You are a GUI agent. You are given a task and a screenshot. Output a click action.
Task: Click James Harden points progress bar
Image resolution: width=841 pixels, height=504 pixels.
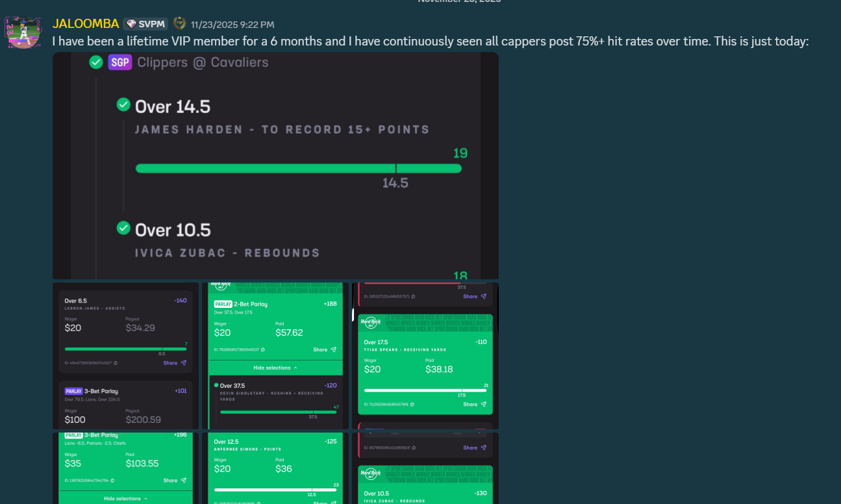click(x=298, y=169)
